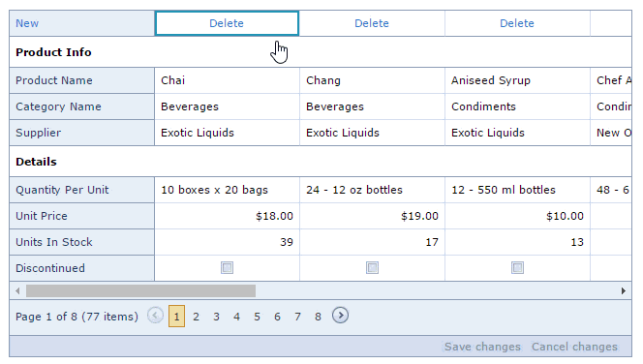Delete the Chang product column
The width and height of the screenshot is (643, 364).
pyautogui.click(x=372, y=23)
